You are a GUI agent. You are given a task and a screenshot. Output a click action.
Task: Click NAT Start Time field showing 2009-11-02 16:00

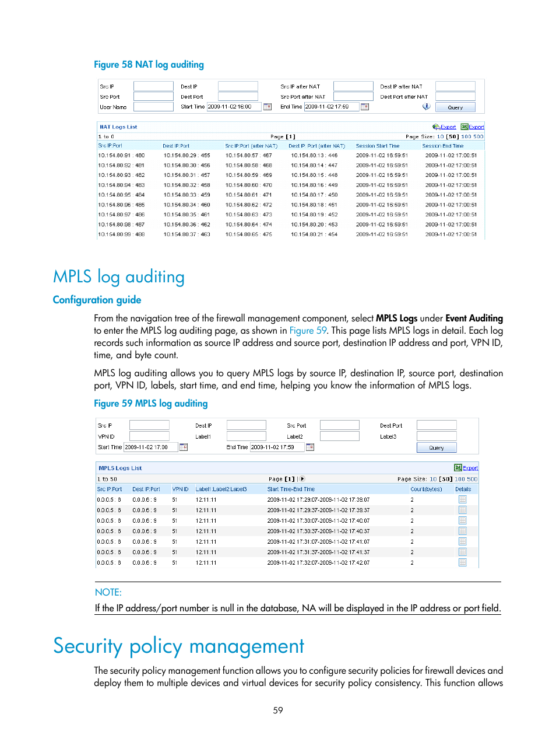point(233,107)
